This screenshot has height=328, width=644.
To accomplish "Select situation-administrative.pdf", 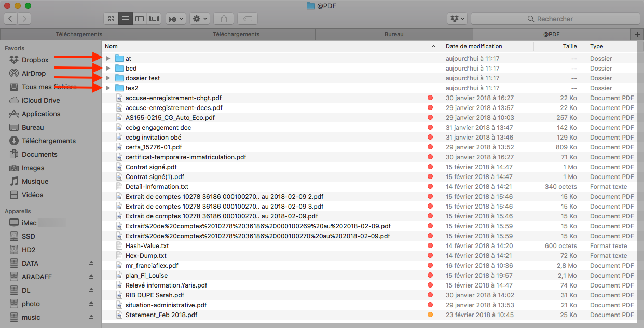I will (166, 305).
